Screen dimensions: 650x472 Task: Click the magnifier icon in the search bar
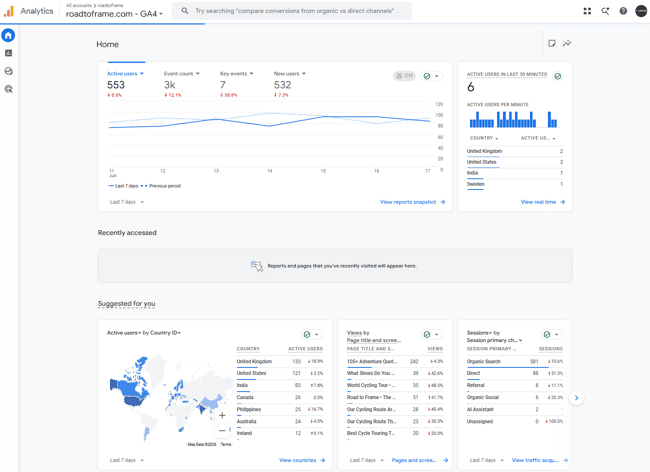[185, 11]
